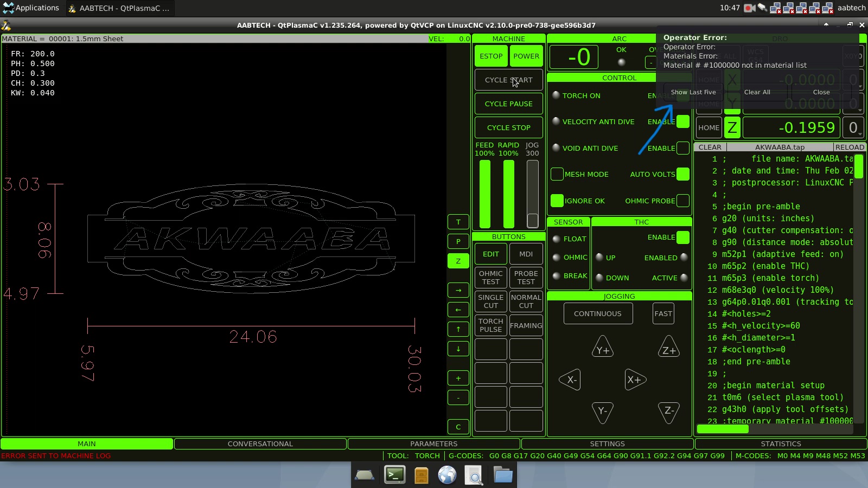Toggle the Ohmic Probe checkbox
This screenshot has width=868, height=488.
coord(683,201)
